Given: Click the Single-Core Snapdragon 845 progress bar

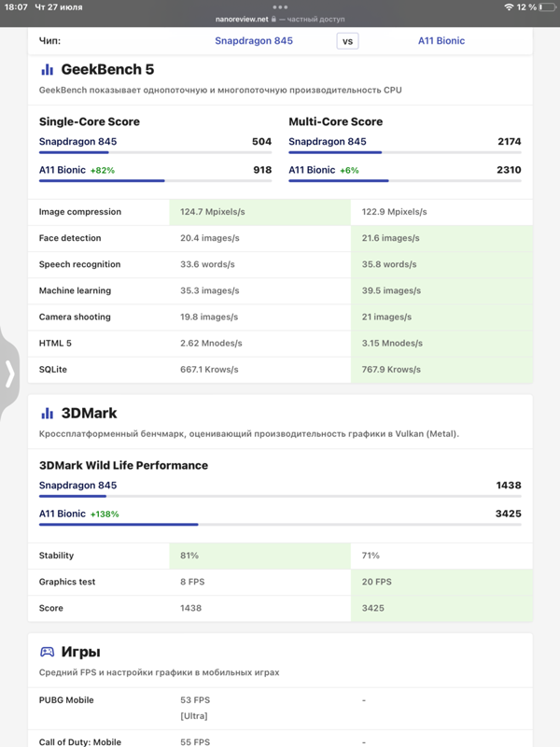Looking at the screenshot, I should coord(155,152).
